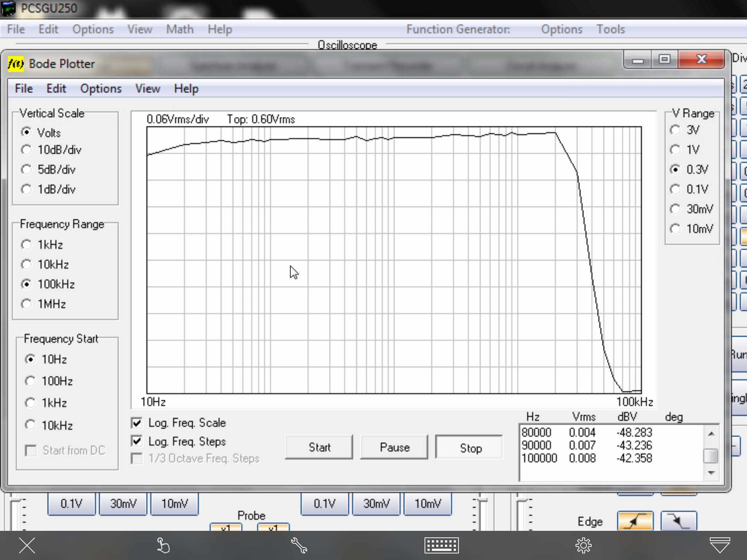Click the 90000 Hz measurement row

[587, 445]
